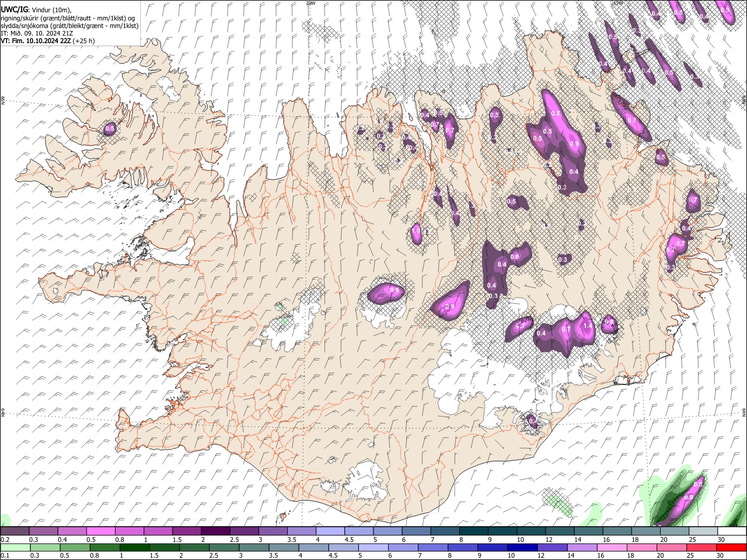The height and width of the screenshot is (560, 747).
Task: Choose the bottom-row swatch between 7 and 8
Action: pyautogui.click(x=433, y=547)
